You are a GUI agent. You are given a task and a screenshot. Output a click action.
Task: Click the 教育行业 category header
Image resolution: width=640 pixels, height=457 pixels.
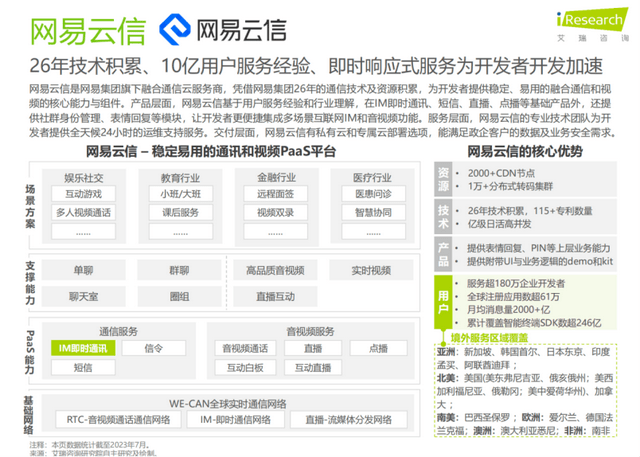tap(178, 176)
